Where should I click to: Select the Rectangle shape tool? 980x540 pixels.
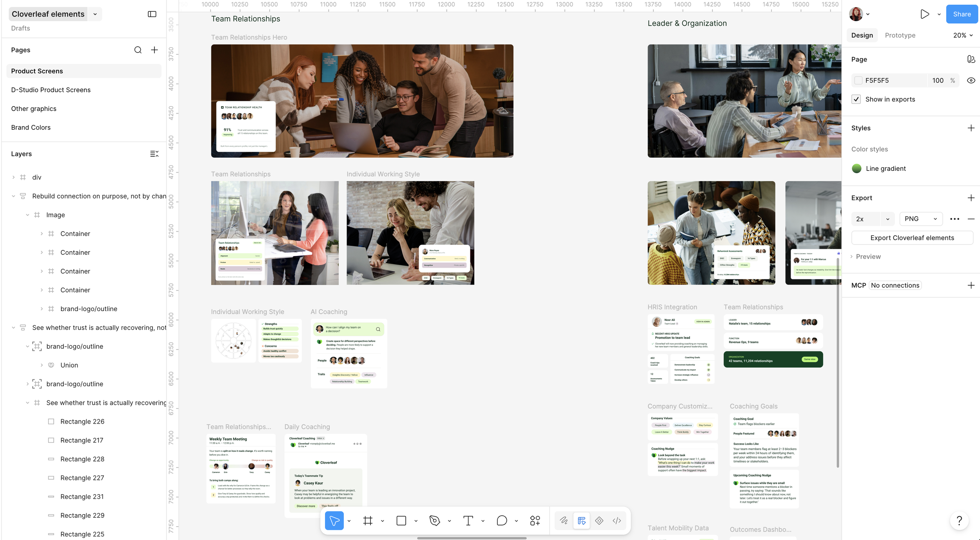point(401,520)
